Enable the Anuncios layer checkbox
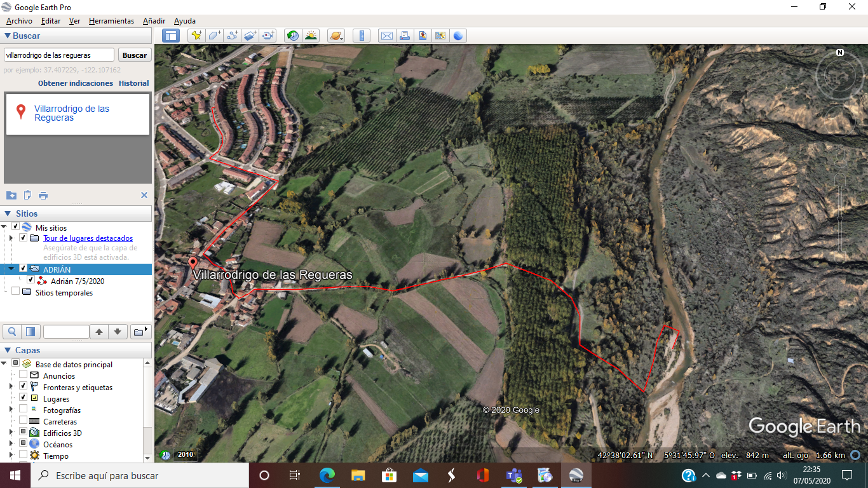The width and height of the screenshot is (868, 488). pyautogui.click(x=24, y=376)
